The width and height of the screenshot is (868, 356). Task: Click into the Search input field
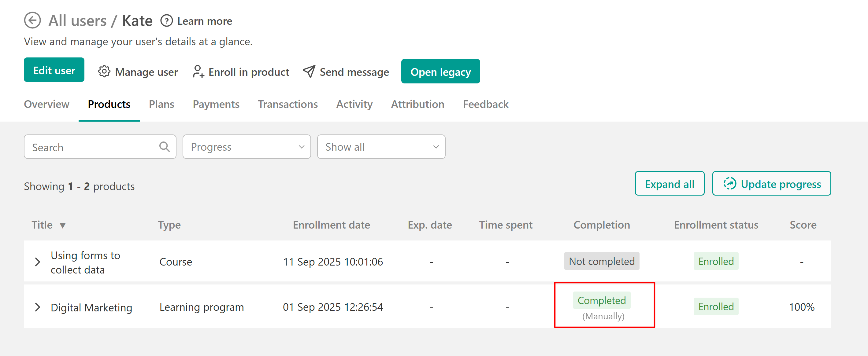[x=91, y=147]
